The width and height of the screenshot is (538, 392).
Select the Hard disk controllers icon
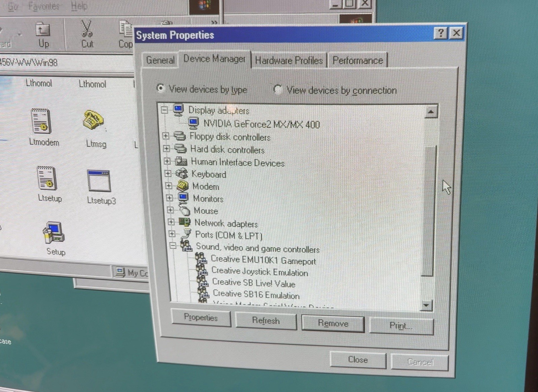181,148
